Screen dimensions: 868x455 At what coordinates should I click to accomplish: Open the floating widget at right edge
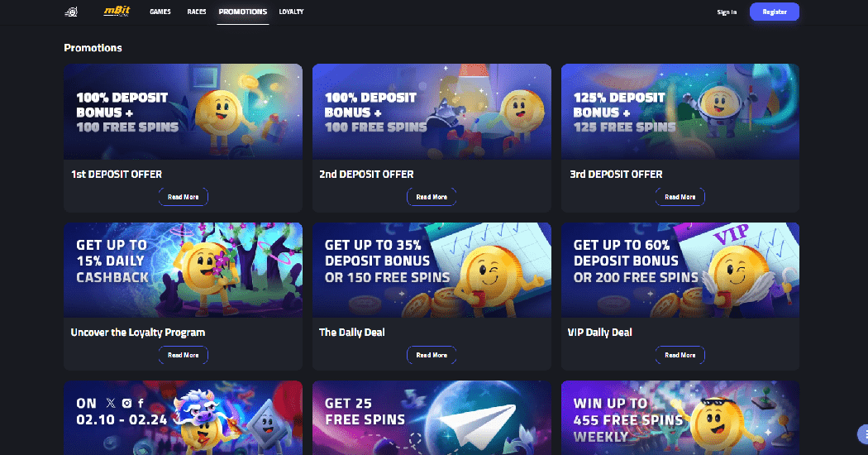[863, 434]
